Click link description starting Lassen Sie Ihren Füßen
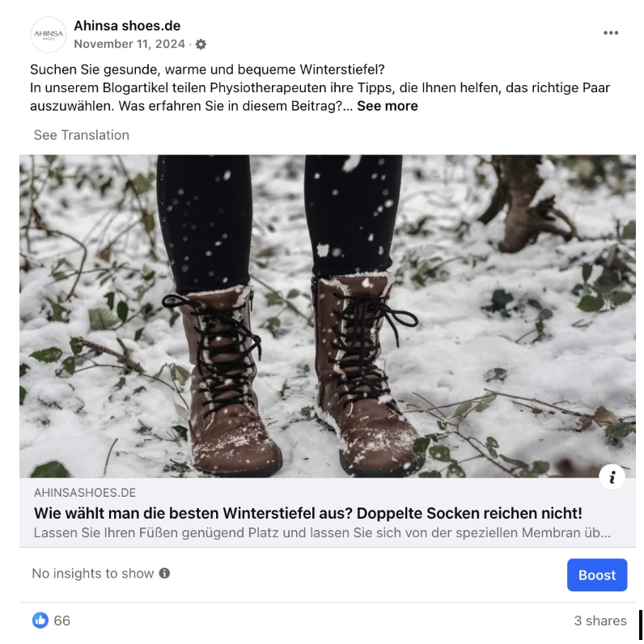The height and width of the screenshot is (644, 644). pos(322,532)
